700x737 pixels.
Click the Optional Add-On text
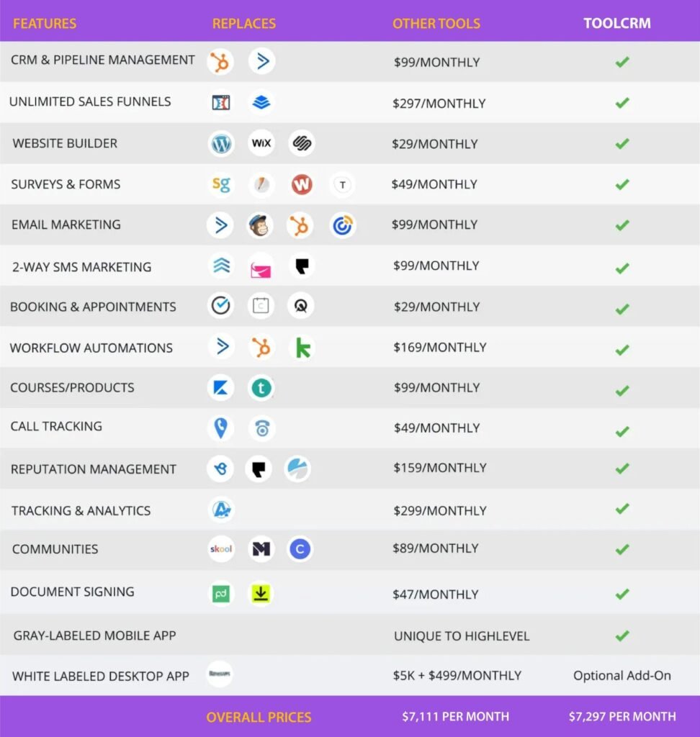point(622,676)
